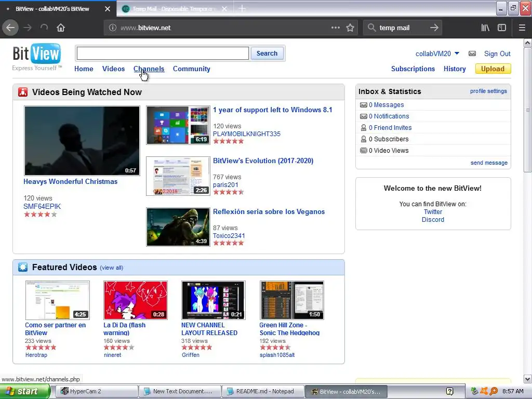Bookmark this page with the star icon
532x399 pixels.
click(350, 28)
